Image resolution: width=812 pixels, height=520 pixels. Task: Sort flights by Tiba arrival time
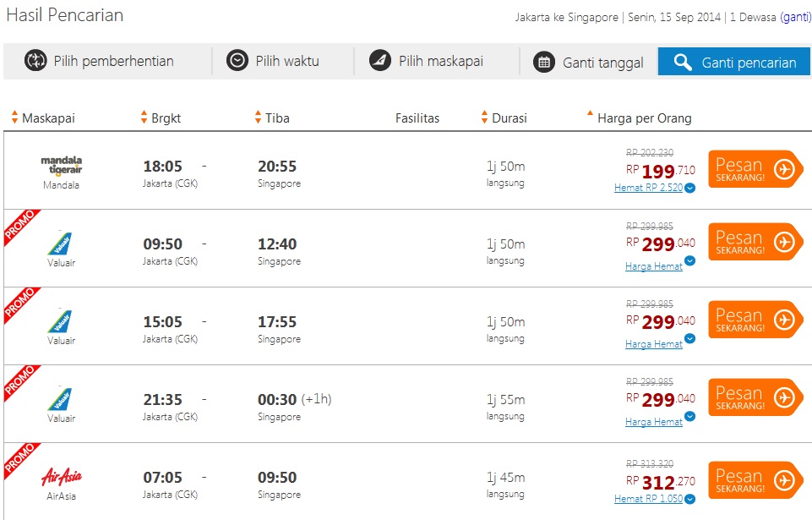point(272,118)
